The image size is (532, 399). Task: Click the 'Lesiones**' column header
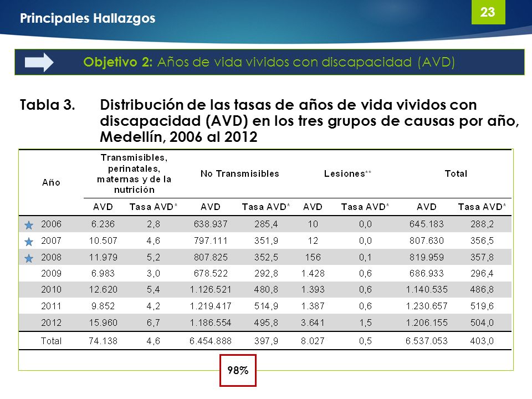tap(348, 173)
